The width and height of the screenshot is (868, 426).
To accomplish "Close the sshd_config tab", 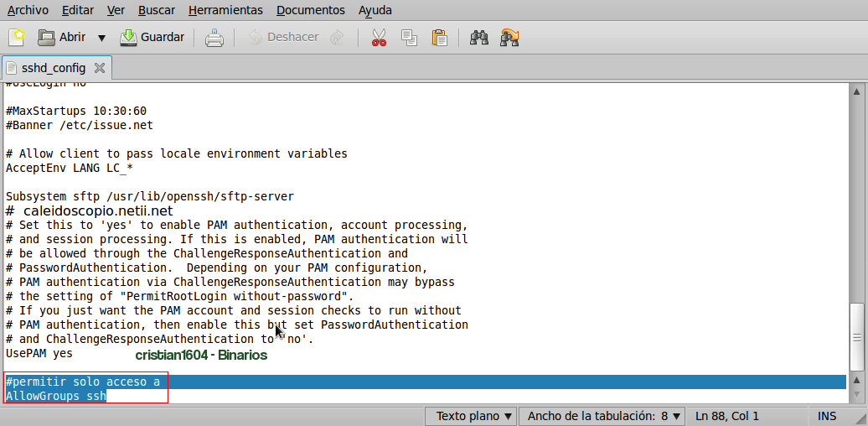I will click(x=100, y=68).
